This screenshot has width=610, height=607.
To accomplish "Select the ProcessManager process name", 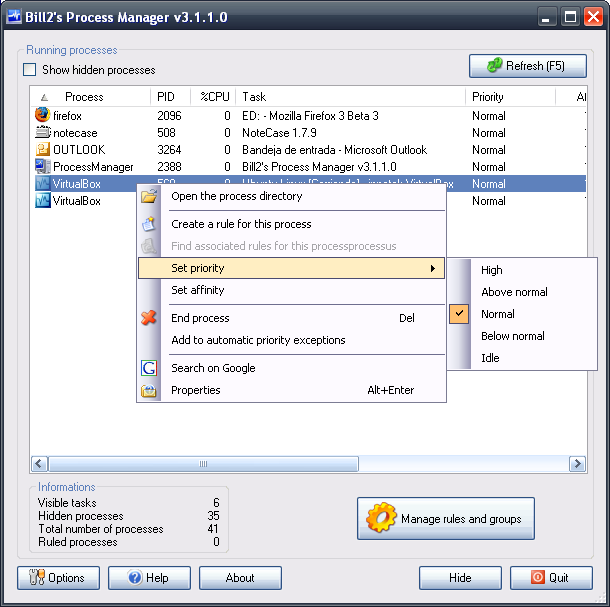I will tap(93, 167).
